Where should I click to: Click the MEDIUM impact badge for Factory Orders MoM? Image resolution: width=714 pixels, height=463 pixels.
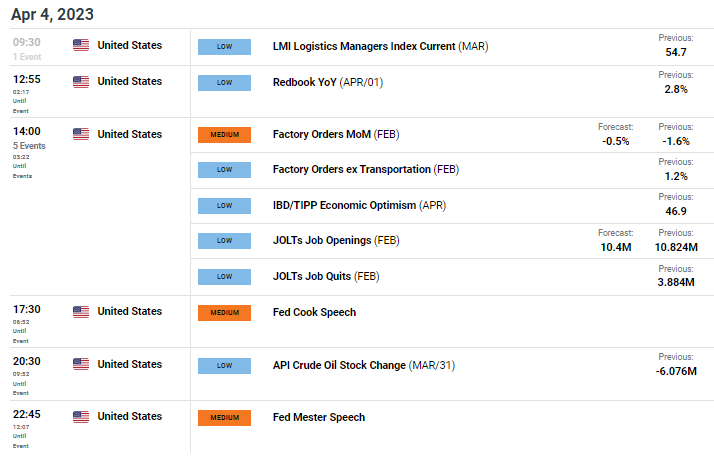(x=224, y=135)
